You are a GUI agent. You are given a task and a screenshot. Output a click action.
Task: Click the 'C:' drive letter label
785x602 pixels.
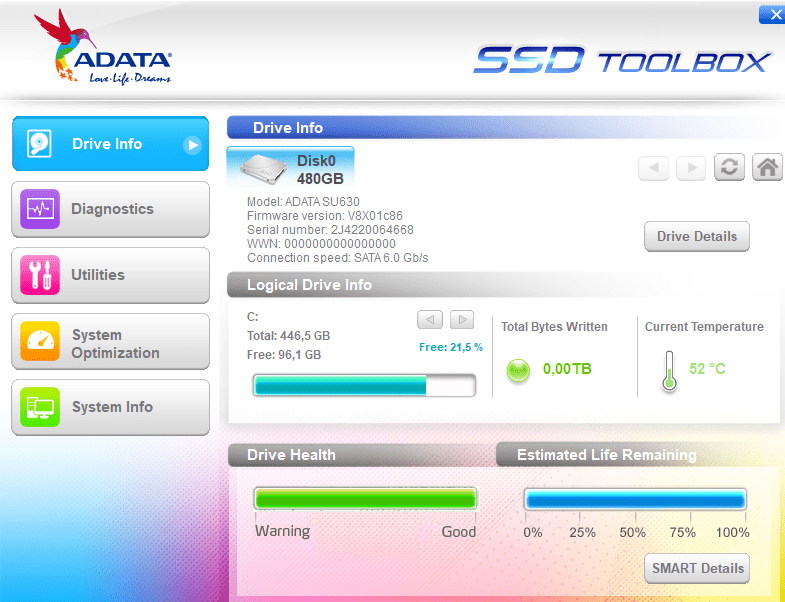tap(252, 317)
